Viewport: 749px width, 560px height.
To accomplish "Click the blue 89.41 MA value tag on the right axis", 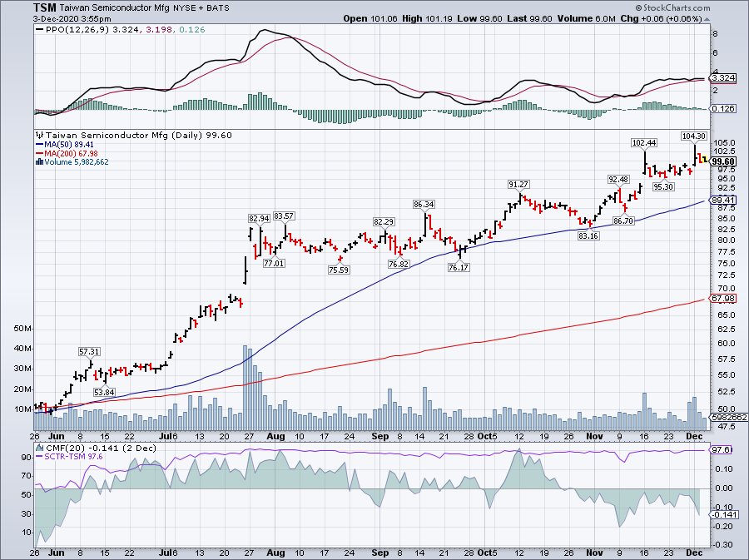I will pos(723,201).
